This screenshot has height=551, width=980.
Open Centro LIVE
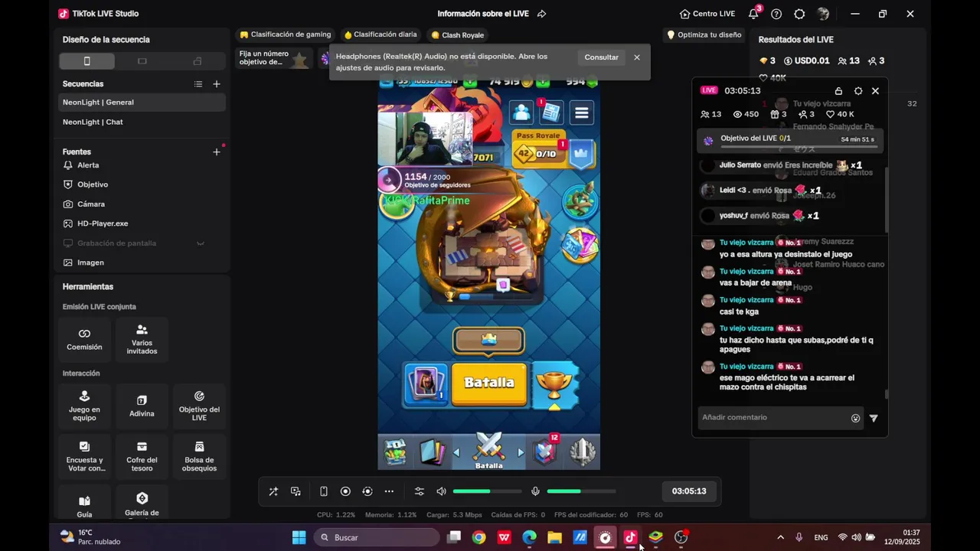(x=707, y=14)
